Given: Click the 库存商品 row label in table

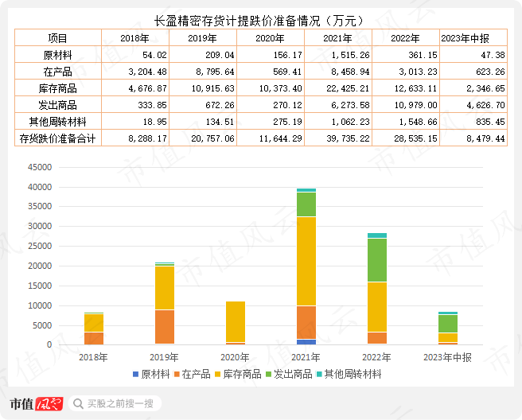Looking at the screenshot, I should click(58, 88).
